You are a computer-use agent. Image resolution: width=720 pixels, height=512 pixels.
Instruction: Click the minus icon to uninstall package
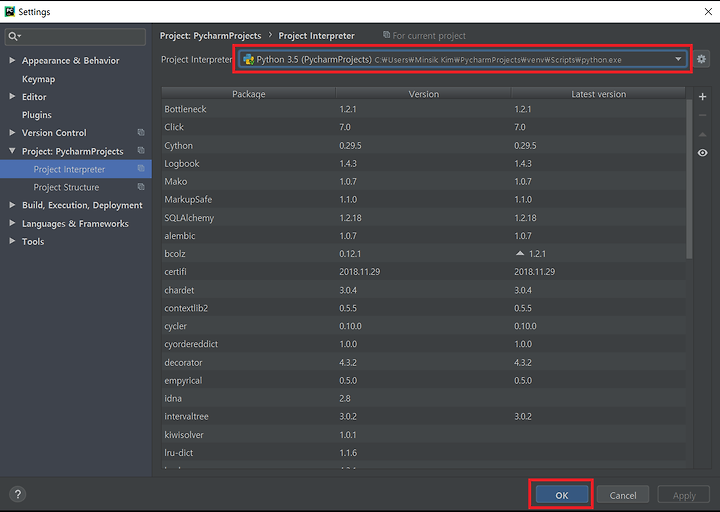702,115
